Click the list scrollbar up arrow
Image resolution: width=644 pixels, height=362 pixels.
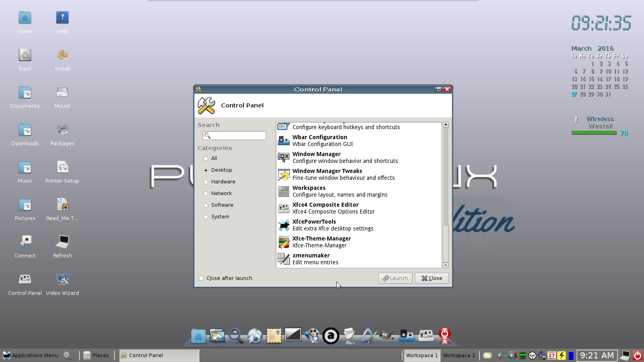(446, 125)
